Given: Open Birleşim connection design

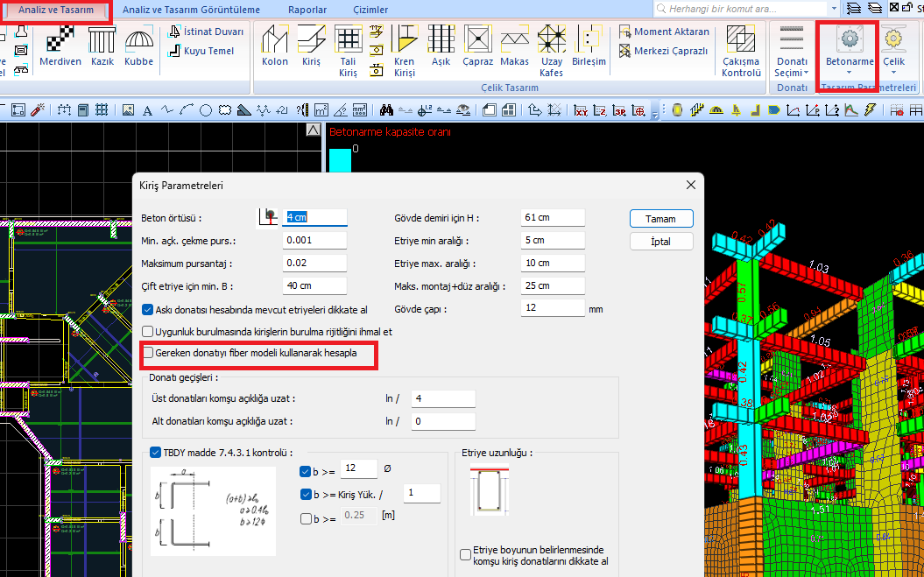Looking at the screenshot, I should point(588,46).
